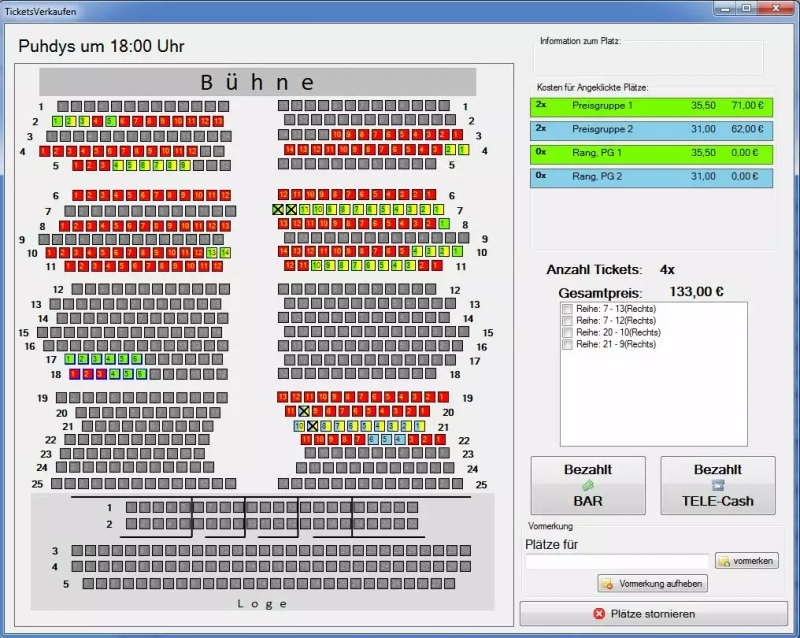The width and height of the screenshot is (800, 638).
Task: Click the Anzahl Tickets value 4x
Action: pyautogui.click(x=667, y=269)
